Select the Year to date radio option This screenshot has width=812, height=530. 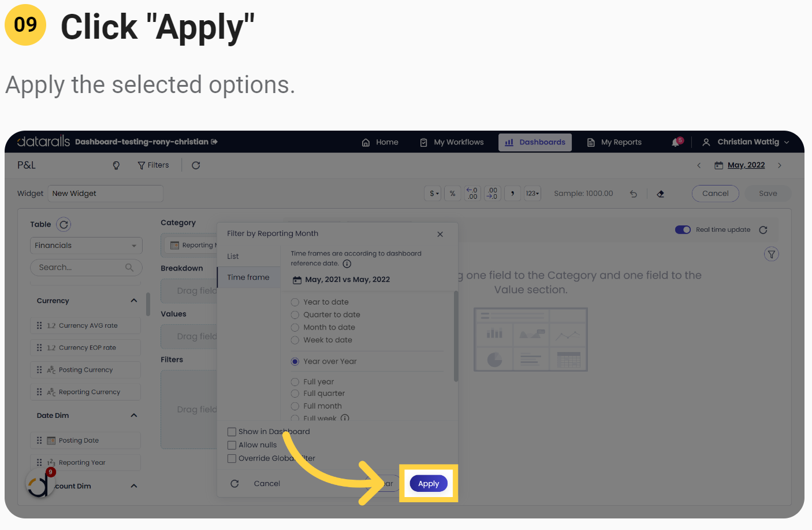point(295,302)
